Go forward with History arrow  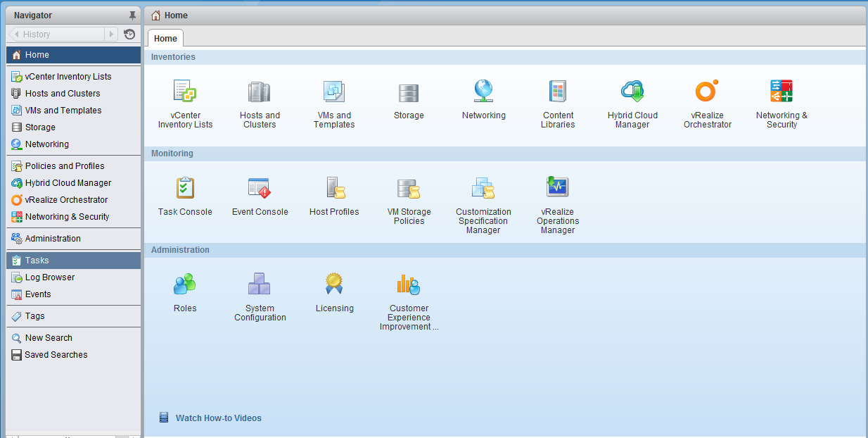[x=112, y=34]
